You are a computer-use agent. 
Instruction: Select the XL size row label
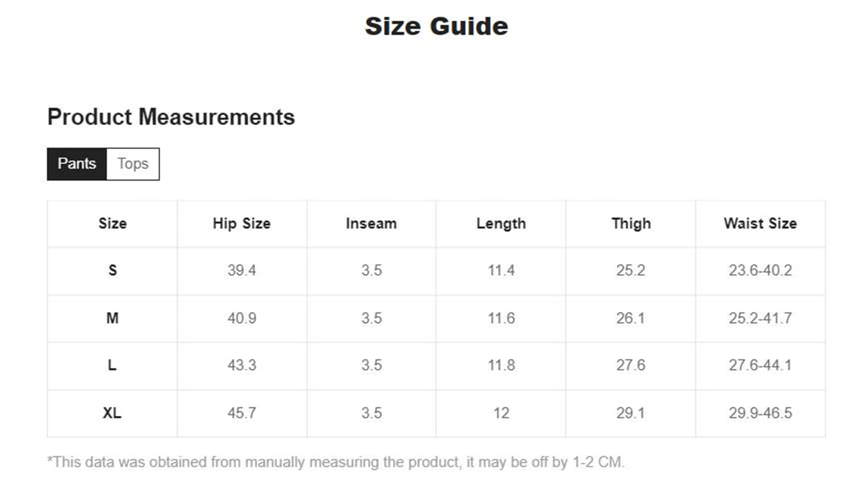click(112, 413)
